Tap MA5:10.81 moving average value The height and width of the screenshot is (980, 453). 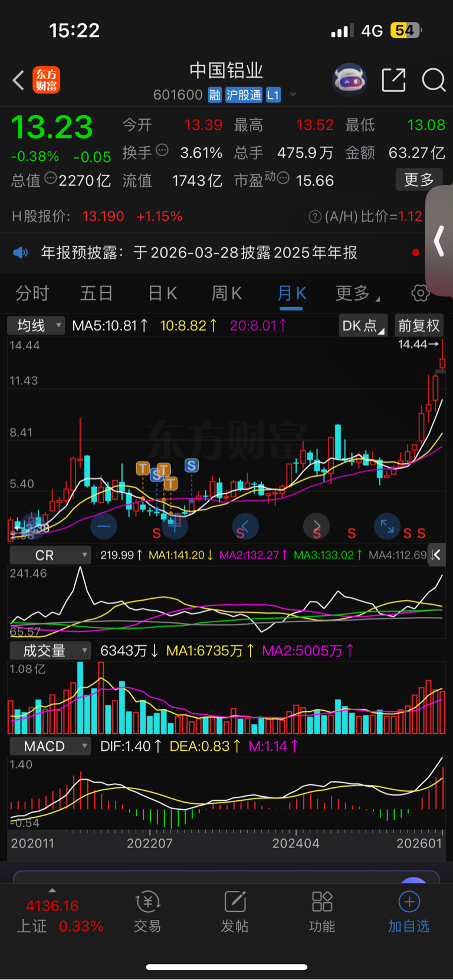(x=110, y=325)
